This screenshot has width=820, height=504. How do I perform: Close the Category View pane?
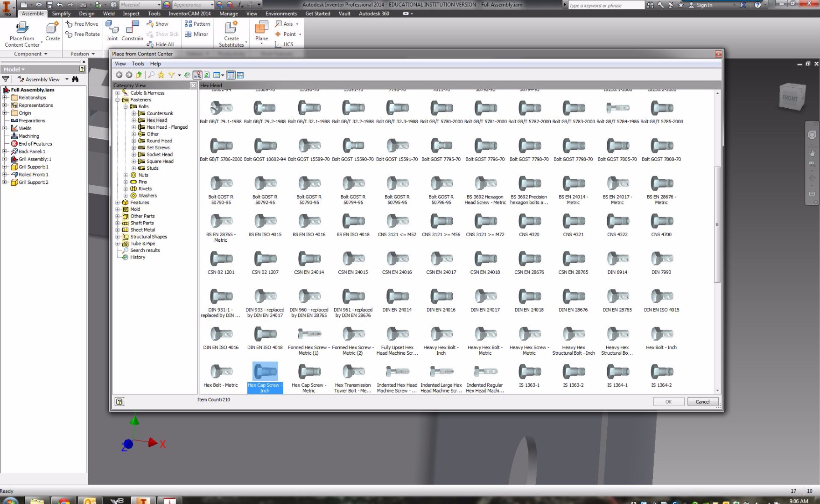coord(193,85)
